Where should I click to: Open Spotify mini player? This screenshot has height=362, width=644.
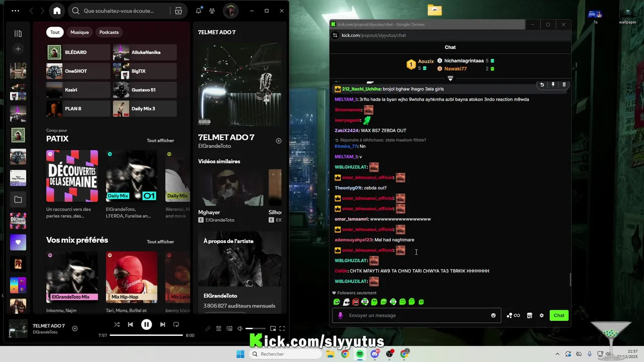point(273,329)
